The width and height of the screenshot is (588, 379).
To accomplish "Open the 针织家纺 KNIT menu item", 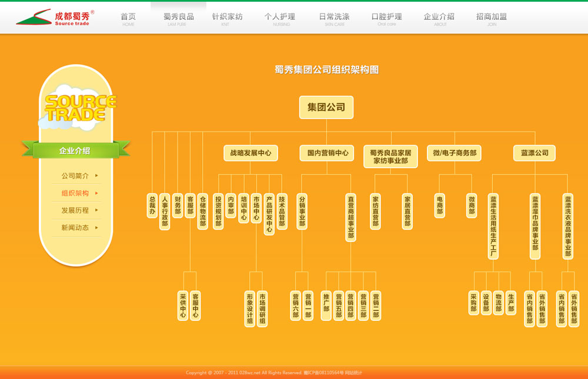I will 227,19.
